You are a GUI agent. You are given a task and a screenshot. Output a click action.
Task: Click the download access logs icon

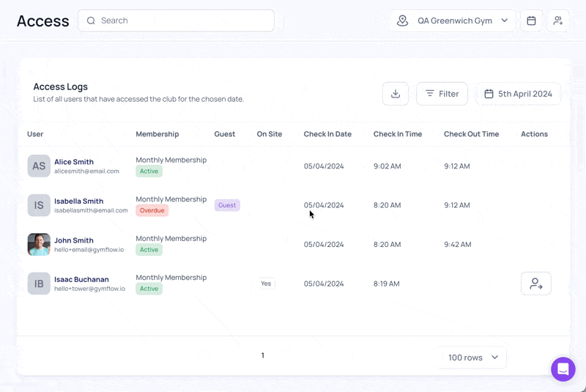396,94
